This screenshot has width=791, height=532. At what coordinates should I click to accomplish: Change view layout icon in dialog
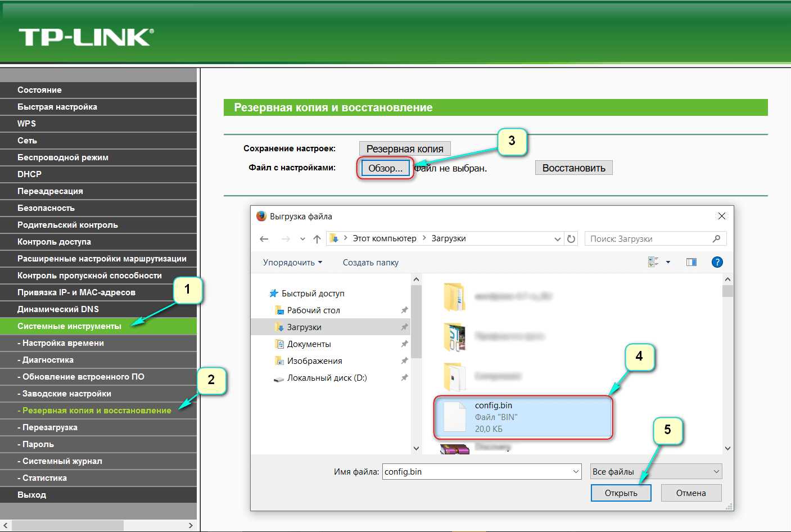(x=653, y=262)
